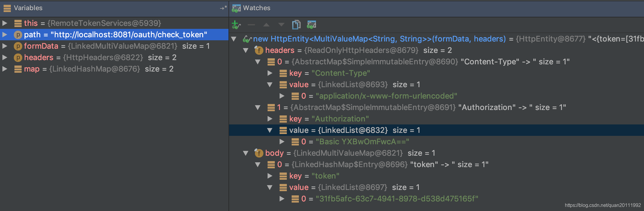Screen dimensions: 644x211
Task: Click the Variables panel header icon
Action: point(7,8)
